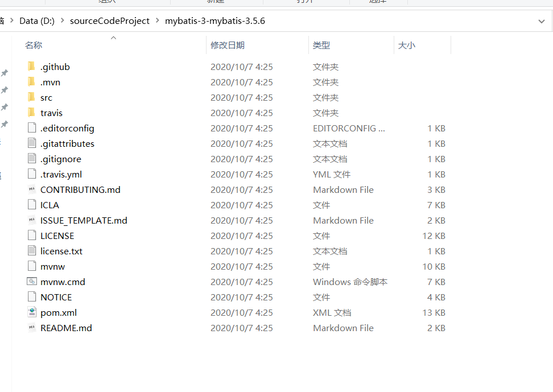
Task: Click the 10 KB size of mvnw
Action: (x=434, y=266)
